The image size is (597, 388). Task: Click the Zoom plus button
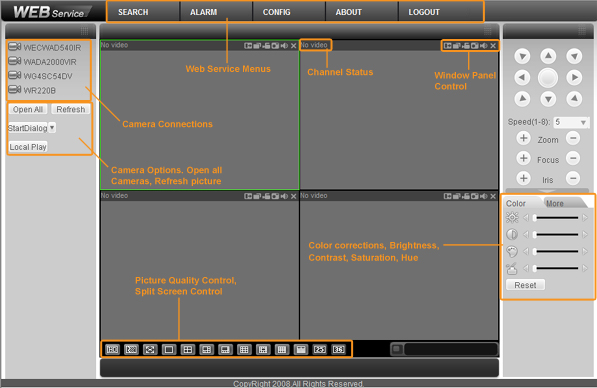(524, 138)
